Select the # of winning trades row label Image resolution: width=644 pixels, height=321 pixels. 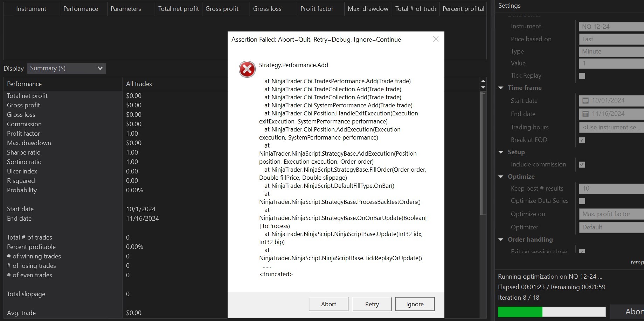tap(34, 256)
